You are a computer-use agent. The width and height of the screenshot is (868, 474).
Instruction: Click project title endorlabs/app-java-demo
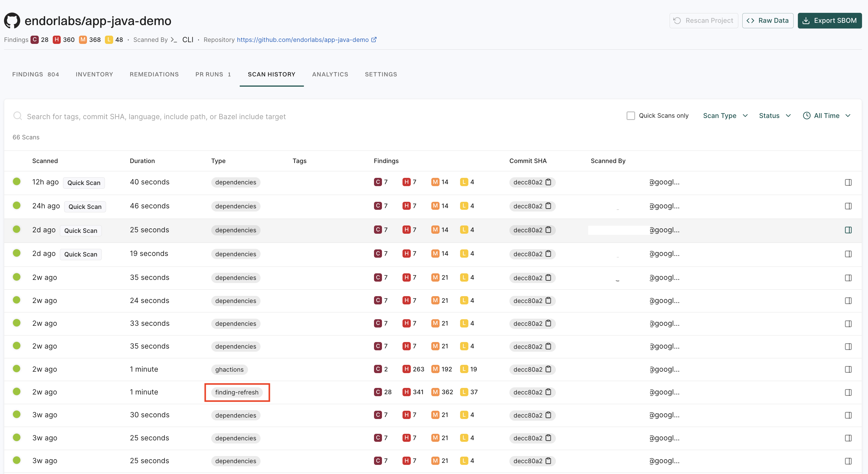[98, 21]
